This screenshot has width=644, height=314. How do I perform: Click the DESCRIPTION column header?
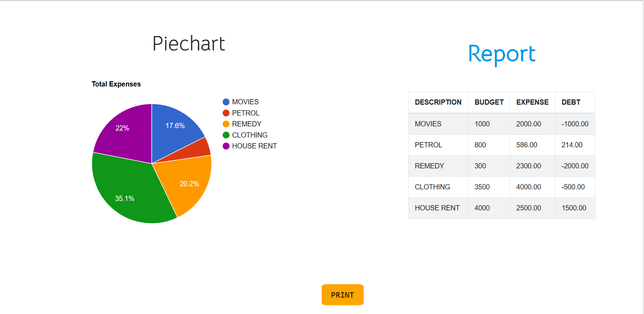[x=438, y=102]
